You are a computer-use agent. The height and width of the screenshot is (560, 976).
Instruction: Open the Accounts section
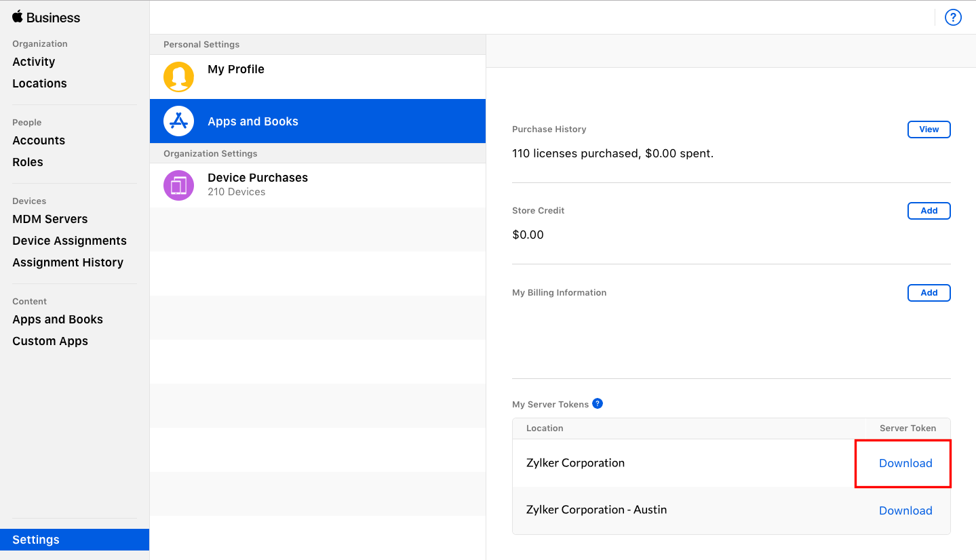point(39,140)
